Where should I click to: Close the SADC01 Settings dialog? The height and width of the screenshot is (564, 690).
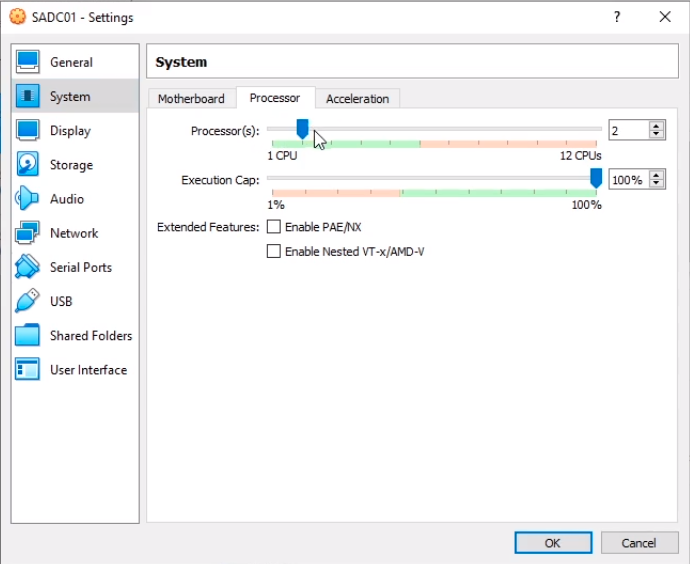point(665,17)
